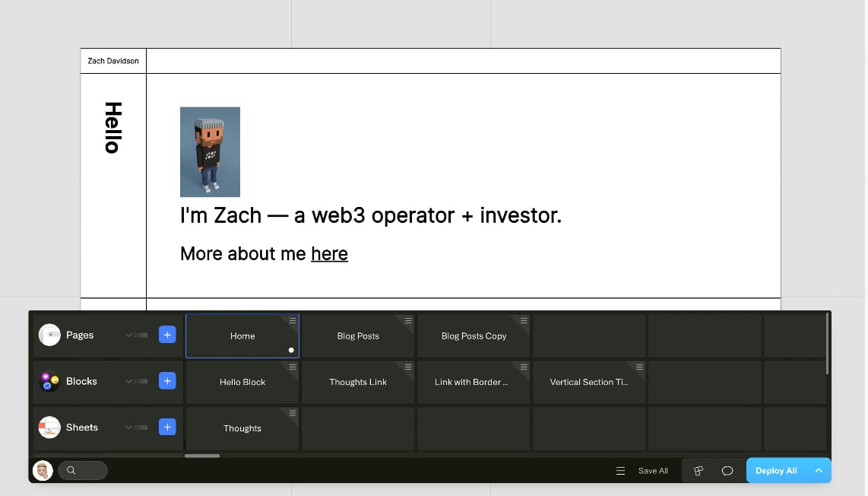Toggle the Sheets row slider switch

pyautogui.click(x=143, y=428)
